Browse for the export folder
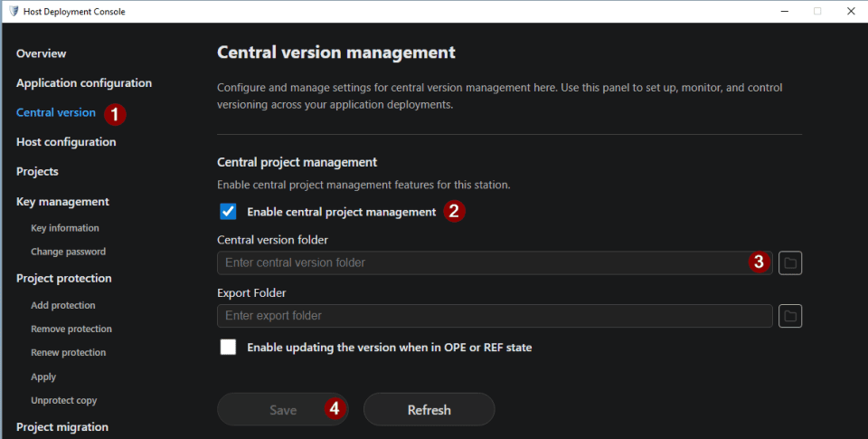This screenshot has width=868, height=439. 790,316
